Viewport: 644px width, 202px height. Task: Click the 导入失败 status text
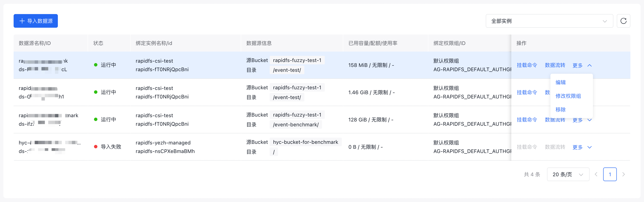pos(111,147)
